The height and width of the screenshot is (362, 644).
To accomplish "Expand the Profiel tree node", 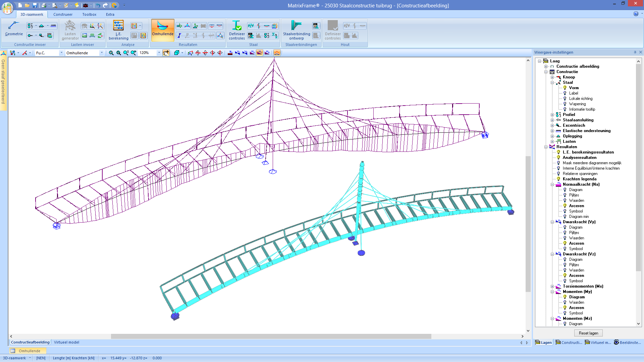I will tap(552, 115).
